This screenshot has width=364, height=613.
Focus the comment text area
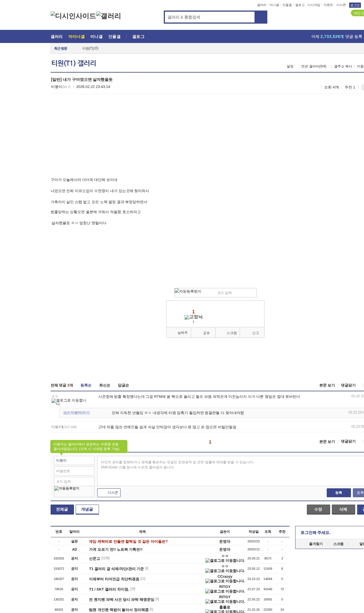231,471
